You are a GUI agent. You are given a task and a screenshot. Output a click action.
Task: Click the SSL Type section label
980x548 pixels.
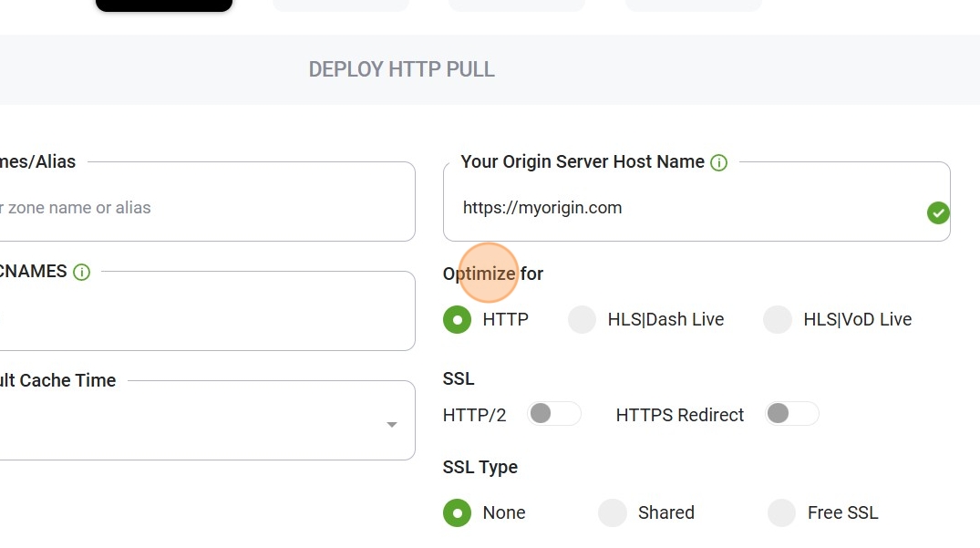480,468
